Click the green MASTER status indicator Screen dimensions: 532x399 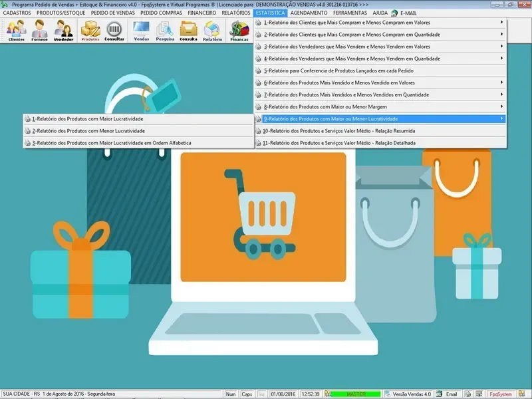(x=356, y=394)
